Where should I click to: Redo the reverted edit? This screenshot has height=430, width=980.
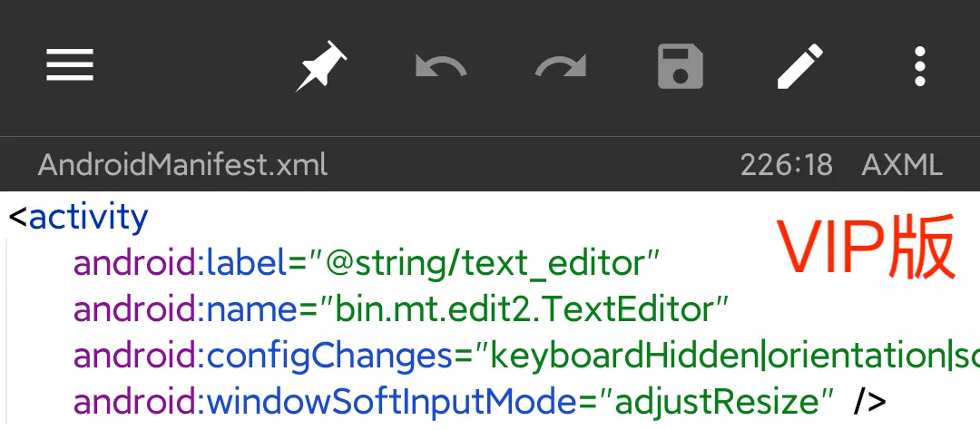(561, 66)
